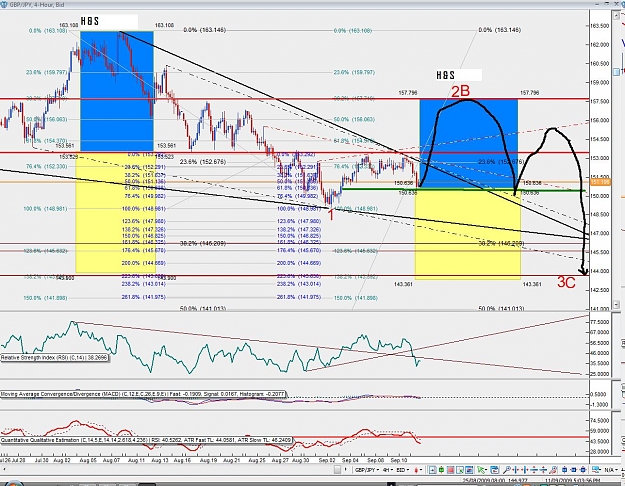Screen dimensions: 625x486
Task: Click the first horizontal zoom icon
Action: pyautogui.click(x=516, y=470)
